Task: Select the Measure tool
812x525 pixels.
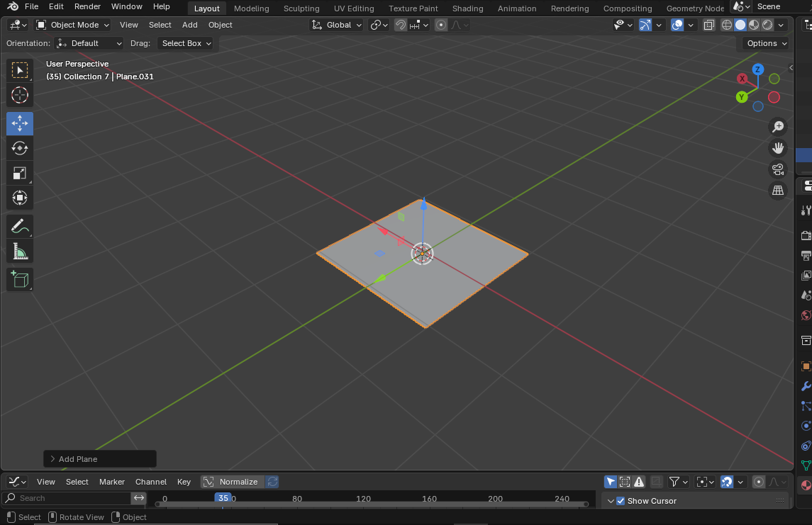Action: [x=20, y=252]
